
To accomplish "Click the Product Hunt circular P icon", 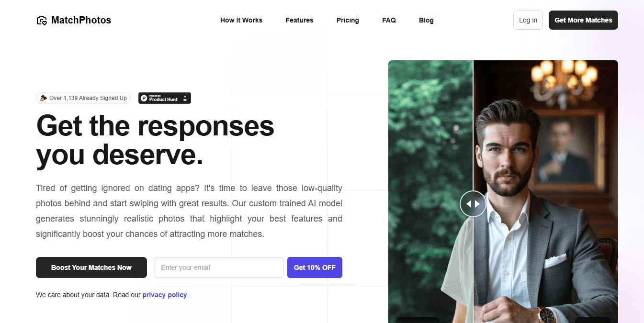I will click(144, 98).
